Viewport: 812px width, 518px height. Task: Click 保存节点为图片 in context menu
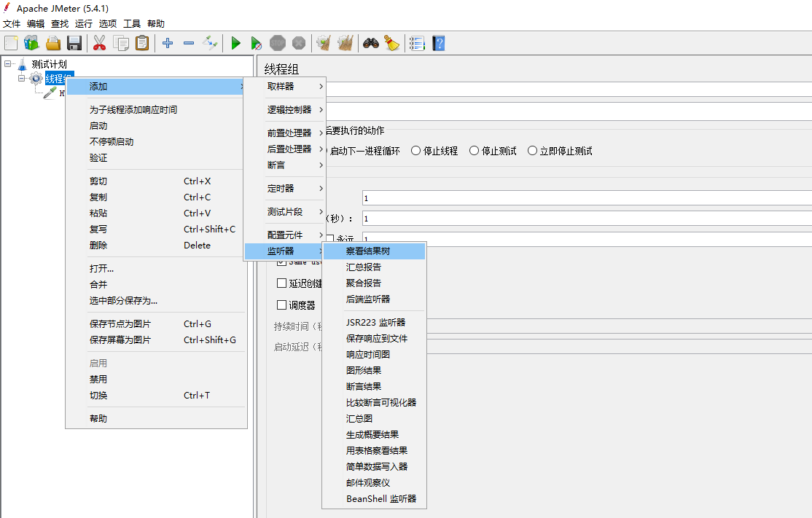(x=156, y=324)
